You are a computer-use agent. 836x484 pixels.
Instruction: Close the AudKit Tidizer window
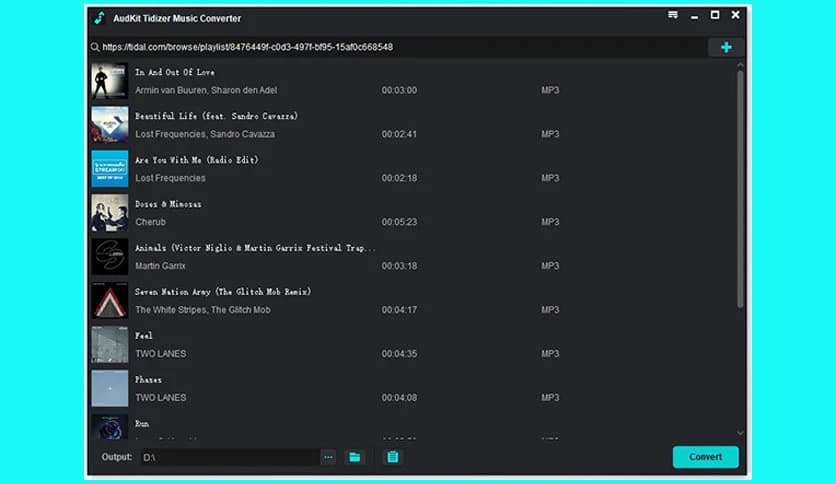pyautogui.click(x=735, y=15)
